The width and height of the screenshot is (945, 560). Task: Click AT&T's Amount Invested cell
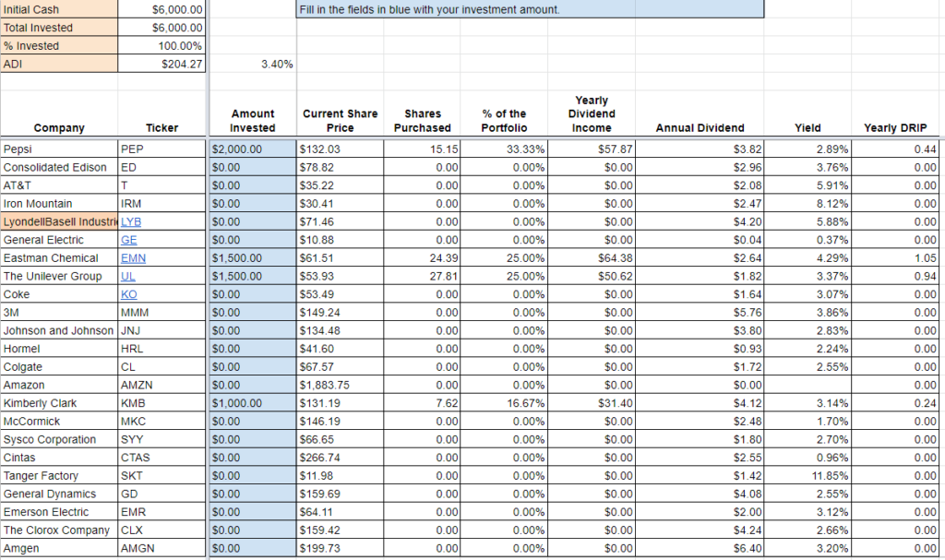coord(253,185)
